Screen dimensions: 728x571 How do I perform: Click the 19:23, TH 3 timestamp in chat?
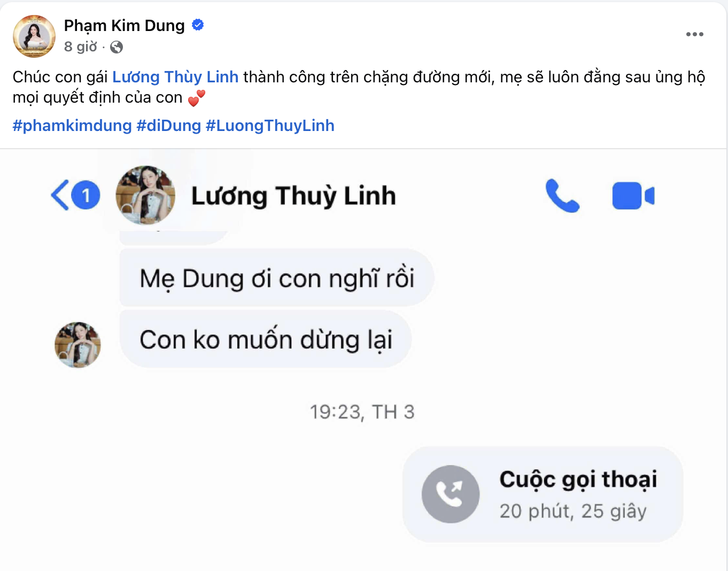(x=363, y=412)
